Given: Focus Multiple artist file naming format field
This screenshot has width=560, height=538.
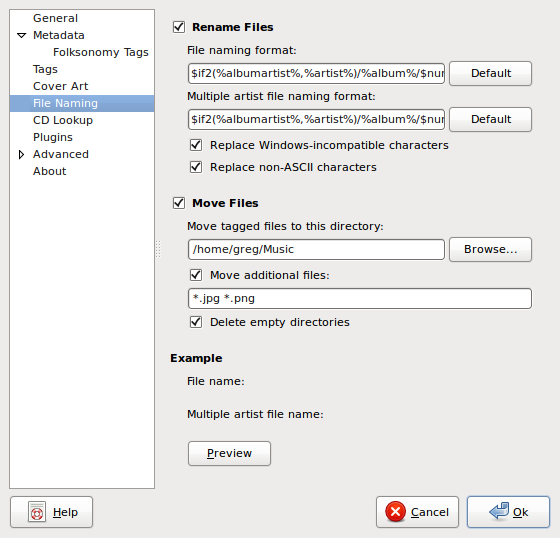Looking at the screenshot, I should pyautogui.click(x=316, y=119).
